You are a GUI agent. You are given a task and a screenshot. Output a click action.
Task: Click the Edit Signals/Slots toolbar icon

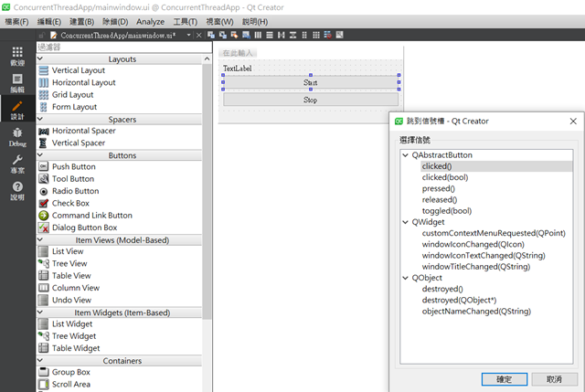pyautogui.click(x=223, y=35)
